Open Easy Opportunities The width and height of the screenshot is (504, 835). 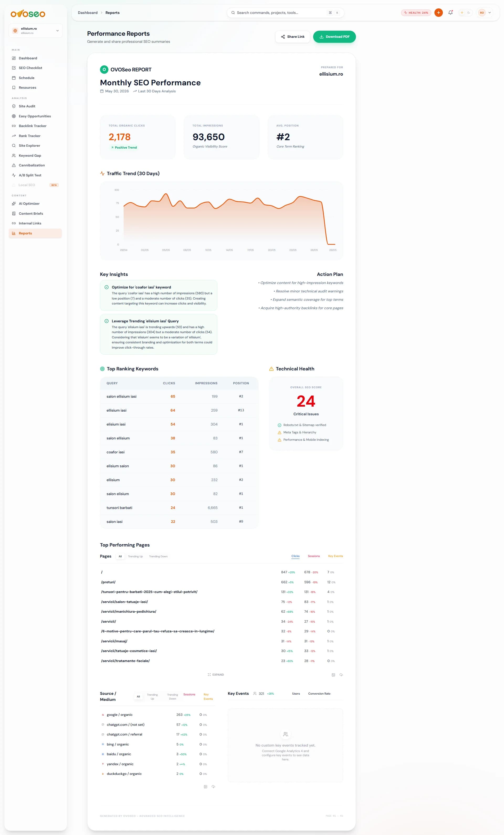pyautogui.click(x=35, y=116)
